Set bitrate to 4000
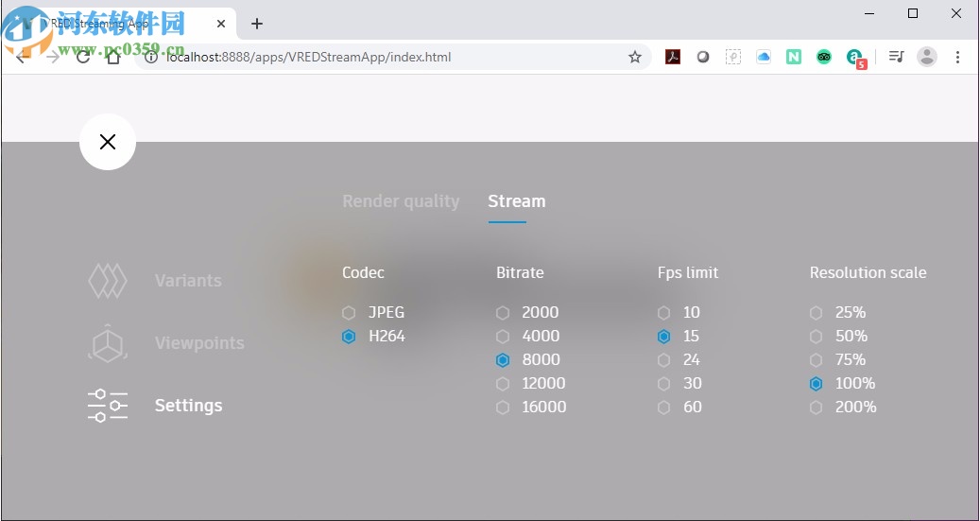 527,337
